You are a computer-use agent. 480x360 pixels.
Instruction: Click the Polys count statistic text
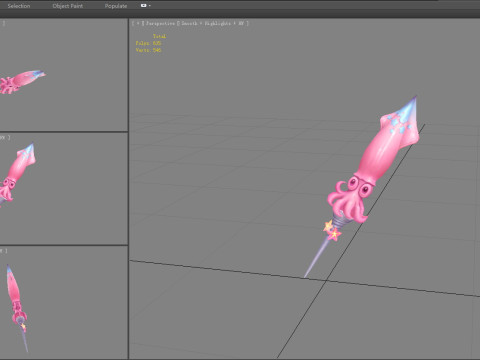coord(148,43)
